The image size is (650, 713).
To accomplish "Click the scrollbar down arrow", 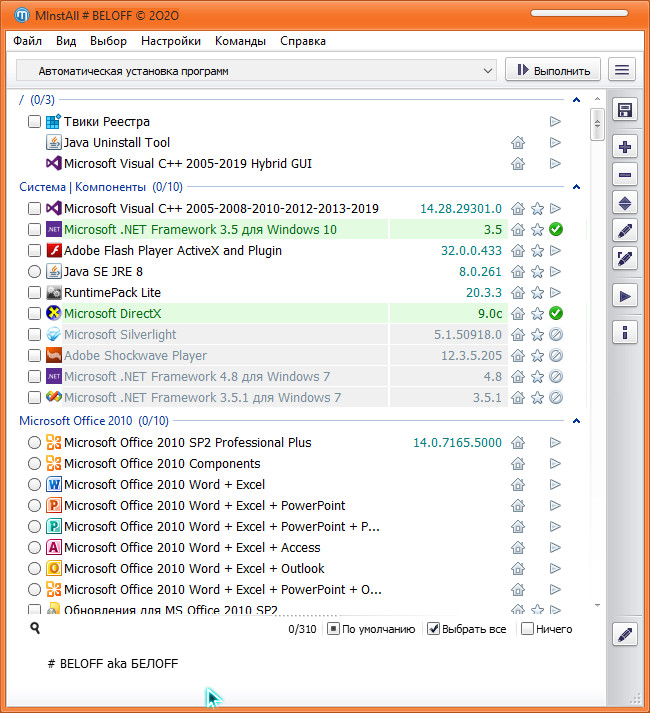I will point(597,605).
